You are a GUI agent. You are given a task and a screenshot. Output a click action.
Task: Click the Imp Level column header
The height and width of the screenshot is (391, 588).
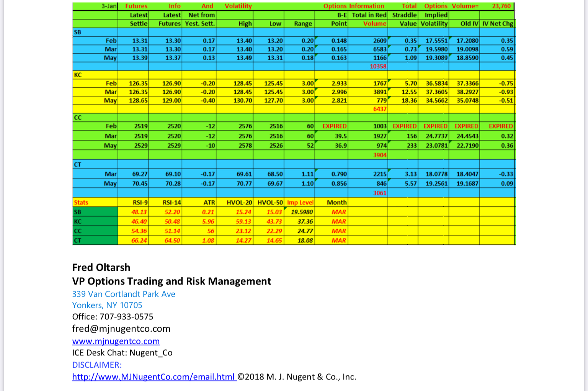pyautogui.click(x=300, y=202)
